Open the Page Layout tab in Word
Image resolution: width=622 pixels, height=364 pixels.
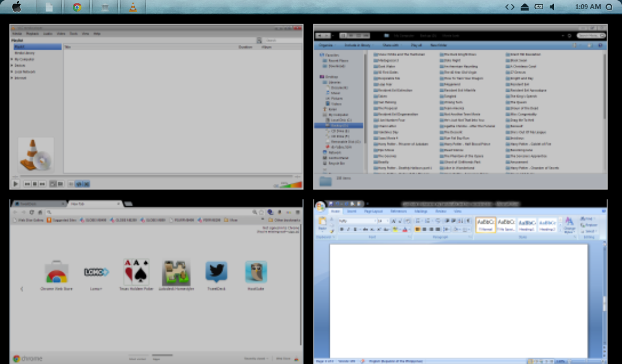tap(373, 212)
